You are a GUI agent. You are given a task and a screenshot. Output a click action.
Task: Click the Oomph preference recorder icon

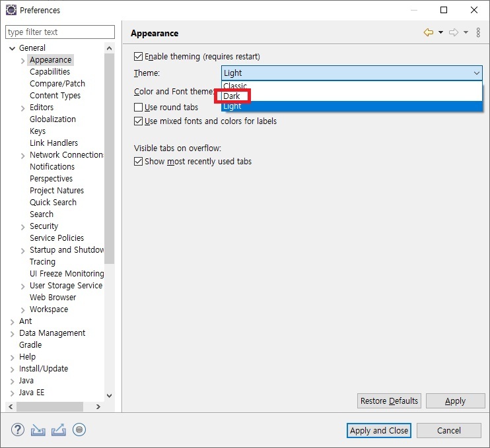79,430
